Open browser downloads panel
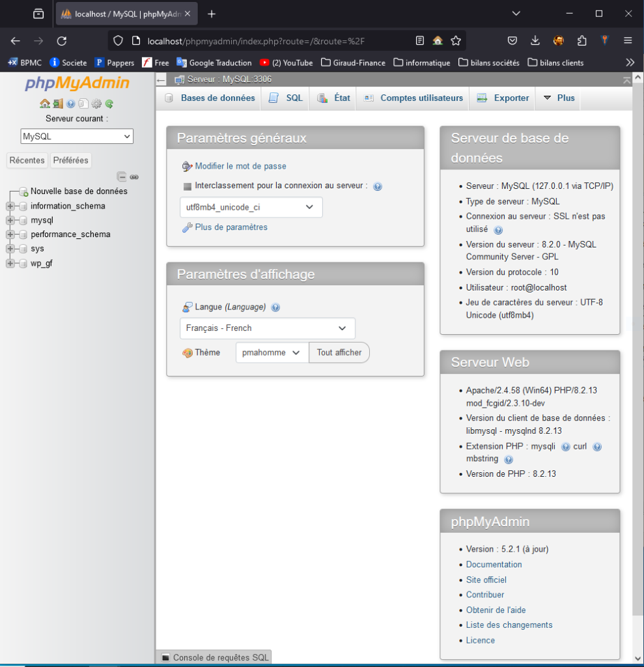Viewport: 644px width, 667px height. click(x=535, y=41)
